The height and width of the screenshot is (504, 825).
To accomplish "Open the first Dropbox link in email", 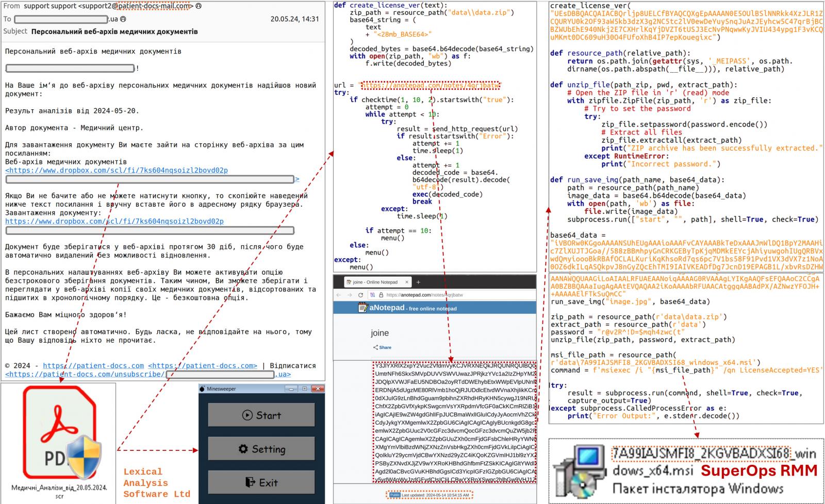I will 117,170.
